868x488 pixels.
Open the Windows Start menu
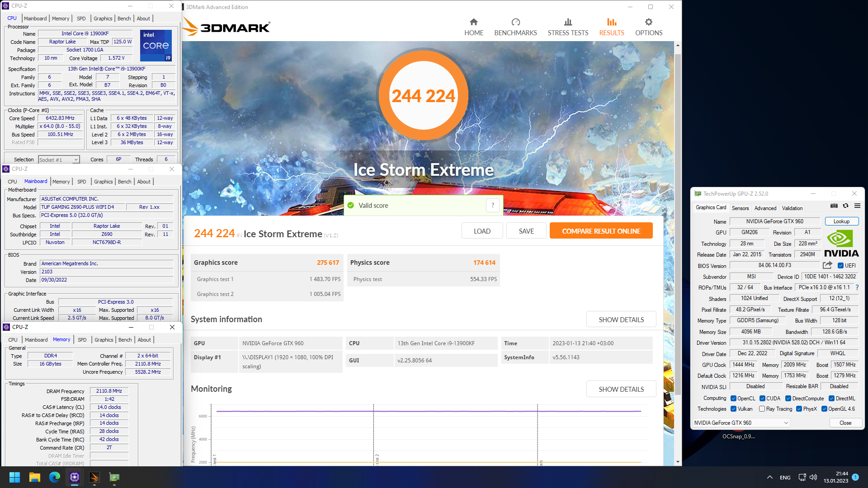click(x=14, y=477)
